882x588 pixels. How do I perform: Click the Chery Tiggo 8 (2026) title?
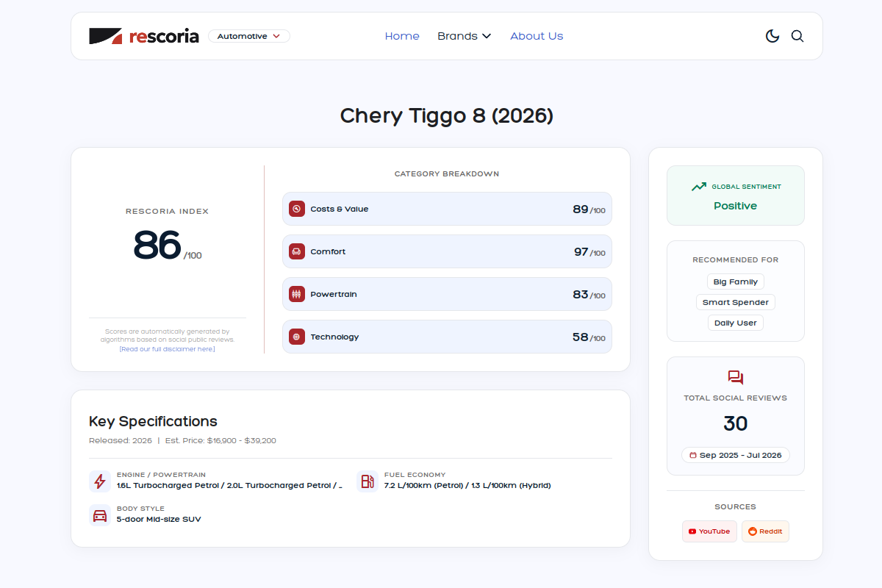447,115
